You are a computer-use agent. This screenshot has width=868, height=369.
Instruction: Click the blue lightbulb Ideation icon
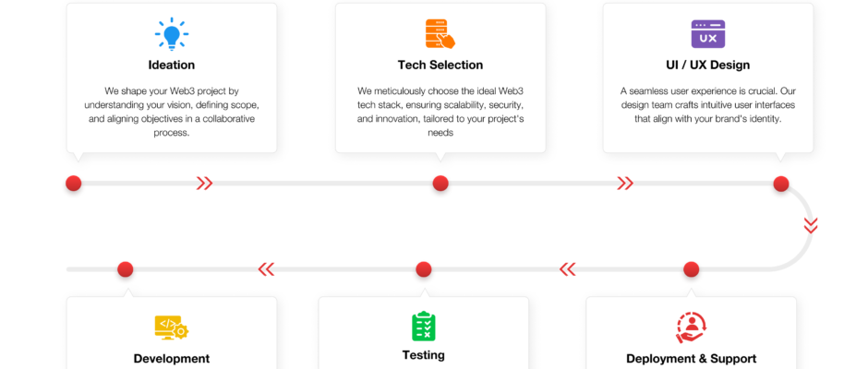[x=172, y=33]
